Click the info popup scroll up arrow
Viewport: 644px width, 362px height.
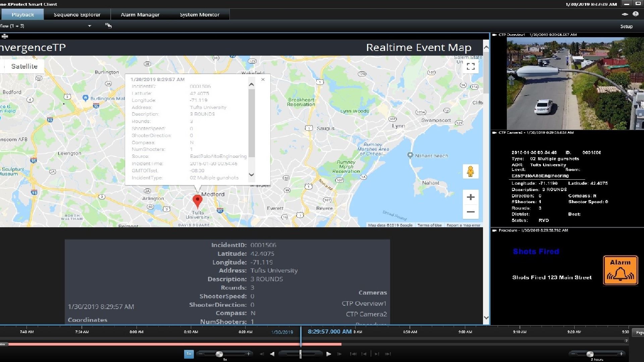pyautogui.click(x=251, y=84)
